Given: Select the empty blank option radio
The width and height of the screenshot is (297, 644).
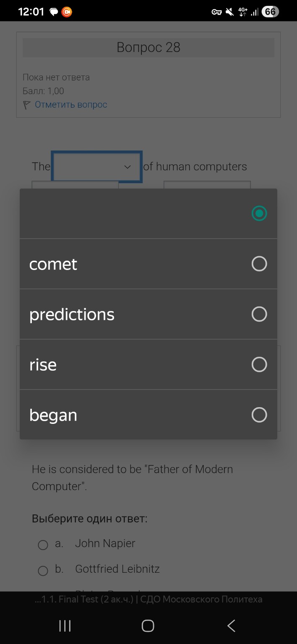Looking at the screenshot, I should 259,213.
